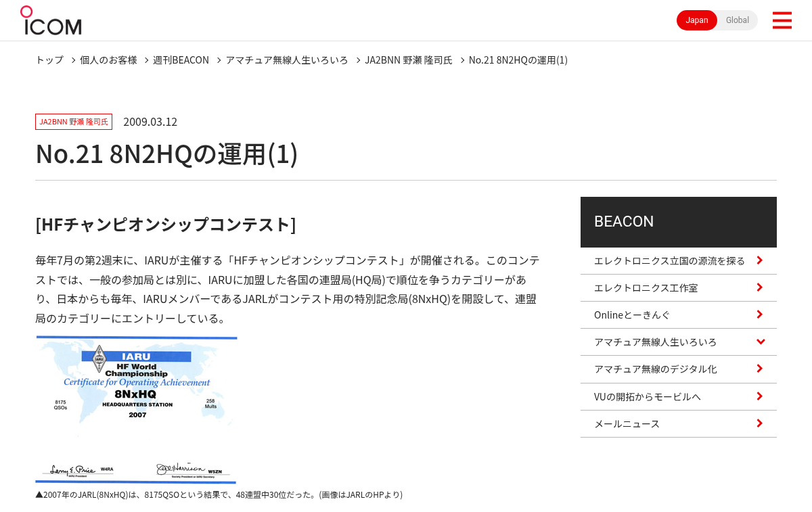Click the [HFチャンピオンシップコンテスト] heading

[166, 224]
